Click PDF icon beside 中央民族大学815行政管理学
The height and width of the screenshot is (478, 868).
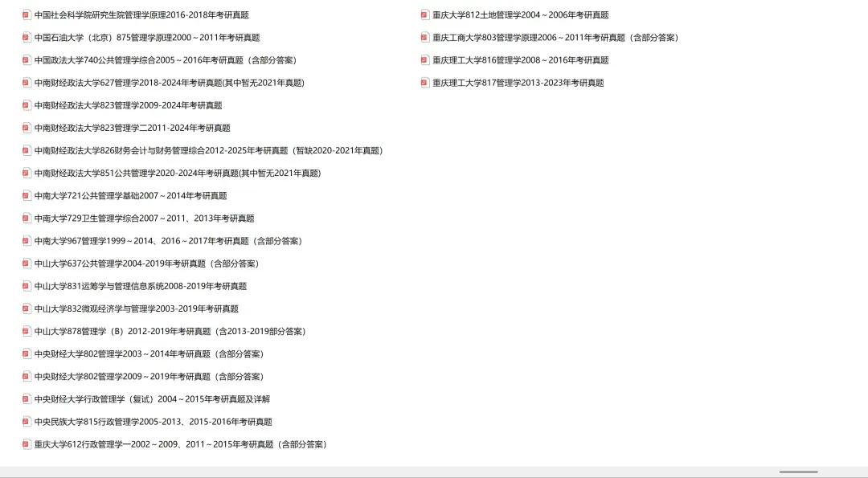[27, 422]
